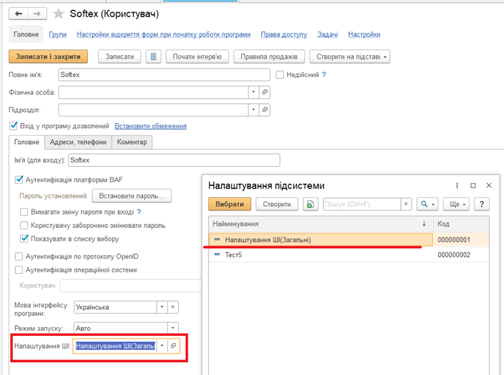The width and height of the screenshot is (504, 375).
Task: Click the Записати button
Action: coord(120,57)
